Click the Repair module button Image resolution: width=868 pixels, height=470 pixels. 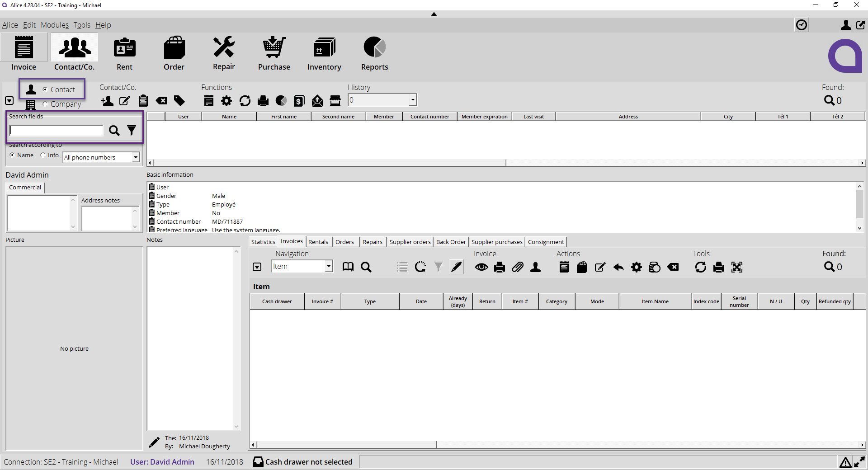click(x=224, y=53)
